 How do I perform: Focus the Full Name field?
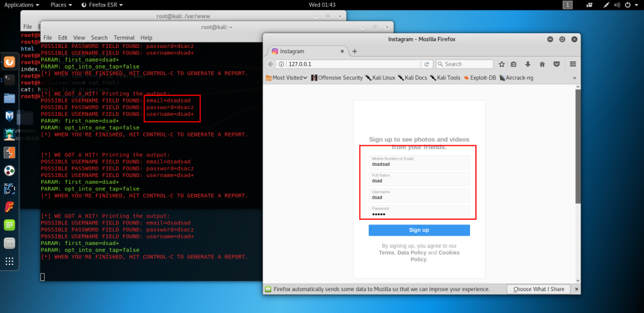[419, 179]
